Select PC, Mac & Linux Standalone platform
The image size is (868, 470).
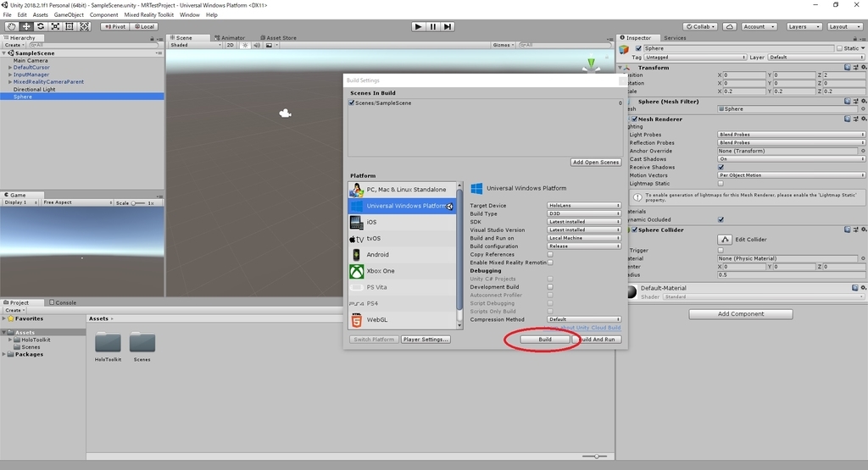(x=402, y=190)
